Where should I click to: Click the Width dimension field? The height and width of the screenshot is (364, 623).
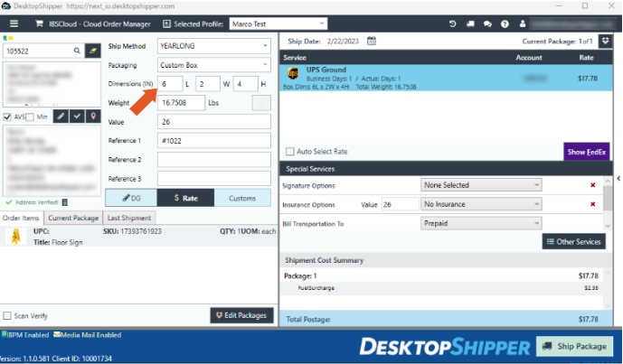coord(207,84)
